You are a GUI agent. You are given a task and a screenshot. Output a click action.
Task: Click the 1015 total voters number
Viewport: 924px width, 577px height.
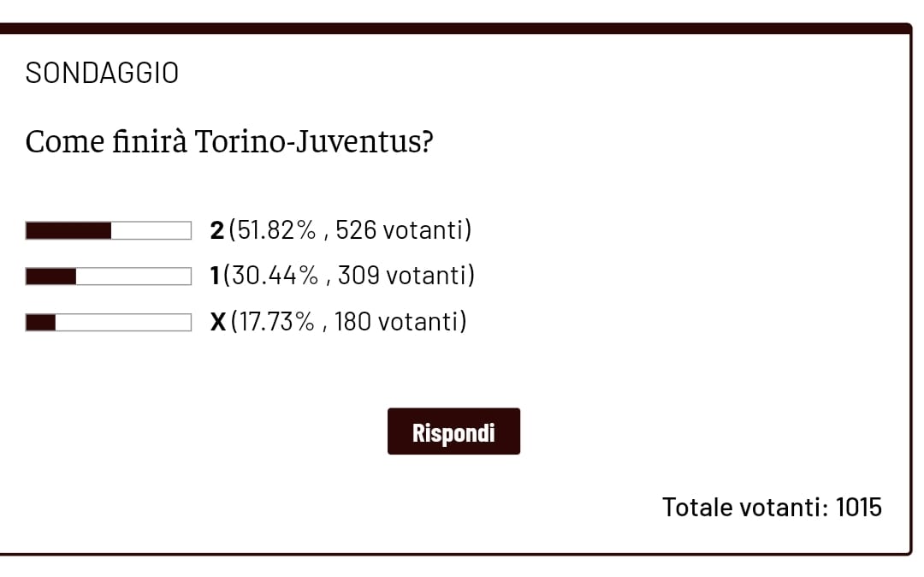859,507
